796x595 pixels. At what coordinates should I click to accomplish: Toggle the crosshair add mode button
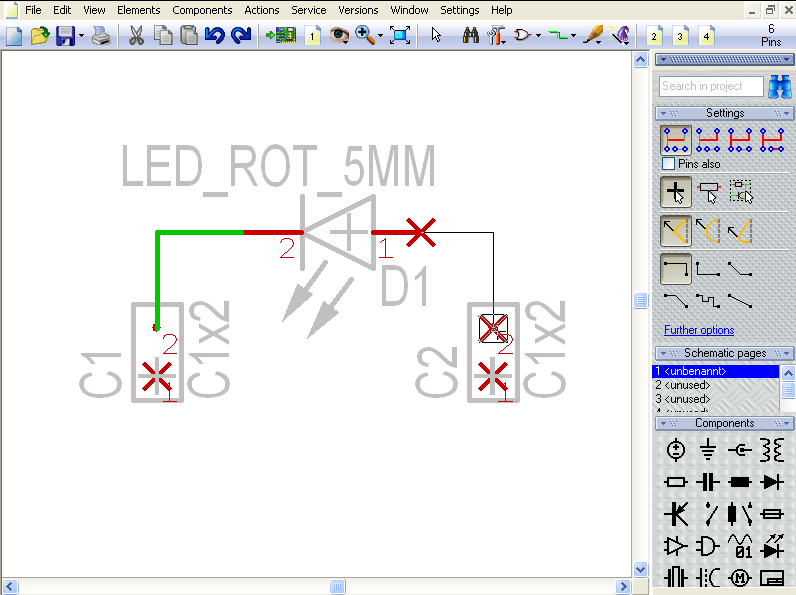[x=676, y=191]
